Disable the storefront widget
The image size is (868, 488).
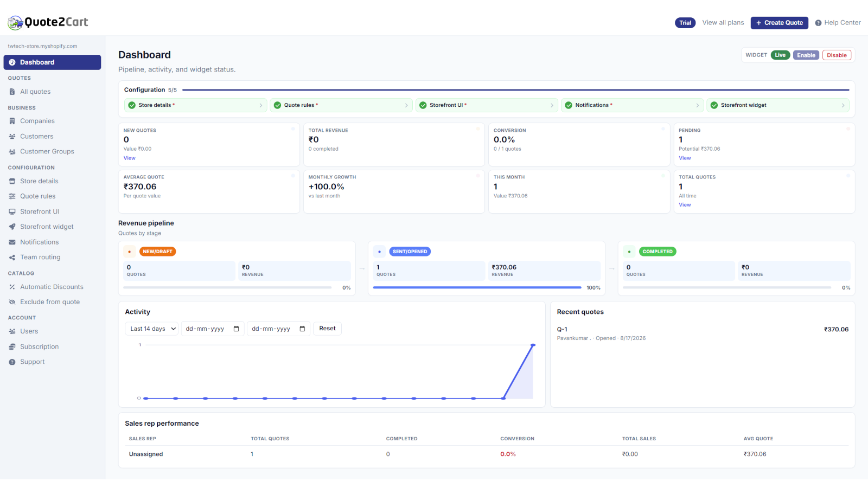click(x=837, y=55)
